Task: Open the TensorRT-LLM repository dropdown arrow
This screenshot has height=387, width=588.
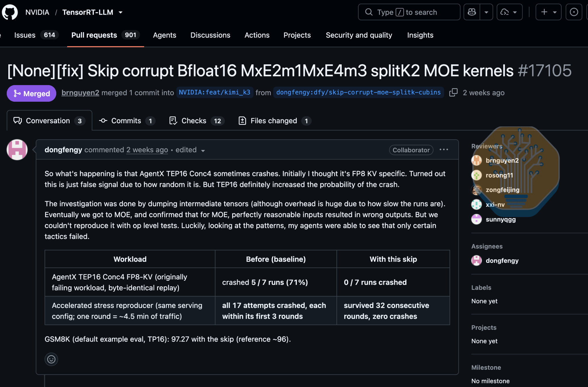Action: 121,12
